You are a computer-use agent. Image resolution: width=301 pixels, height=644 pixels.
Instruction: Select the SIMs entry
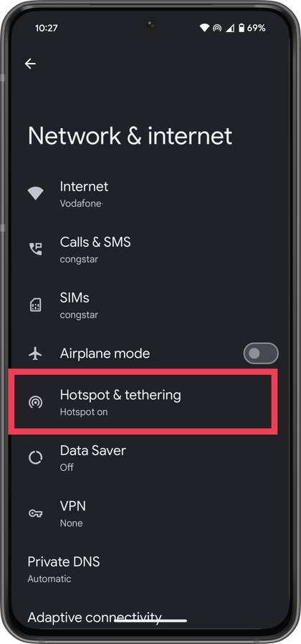pos(150,305)
